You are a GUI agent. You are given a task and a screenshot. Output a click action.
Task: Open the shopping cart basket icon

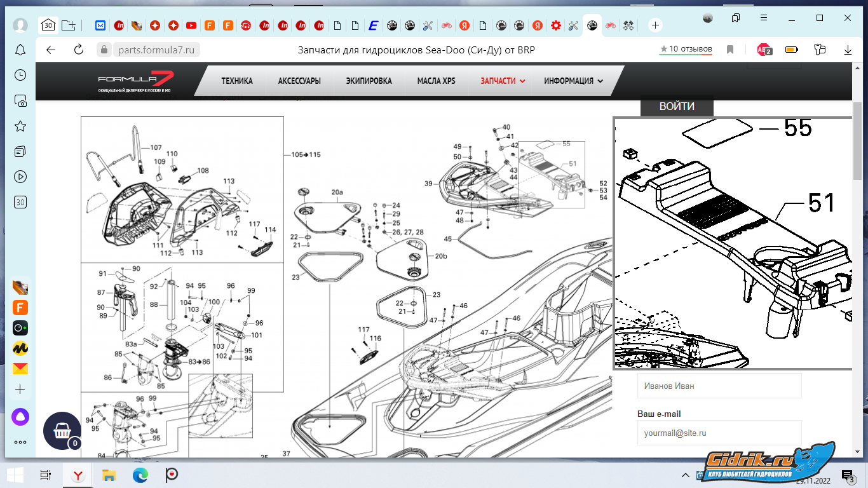click(x=62, y=430)
